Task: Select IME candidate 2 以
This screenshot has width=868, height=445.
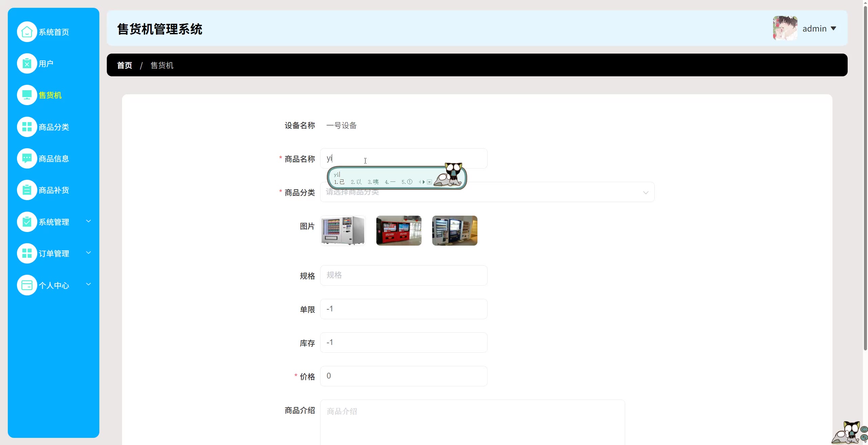Action: tap(356, 182)
